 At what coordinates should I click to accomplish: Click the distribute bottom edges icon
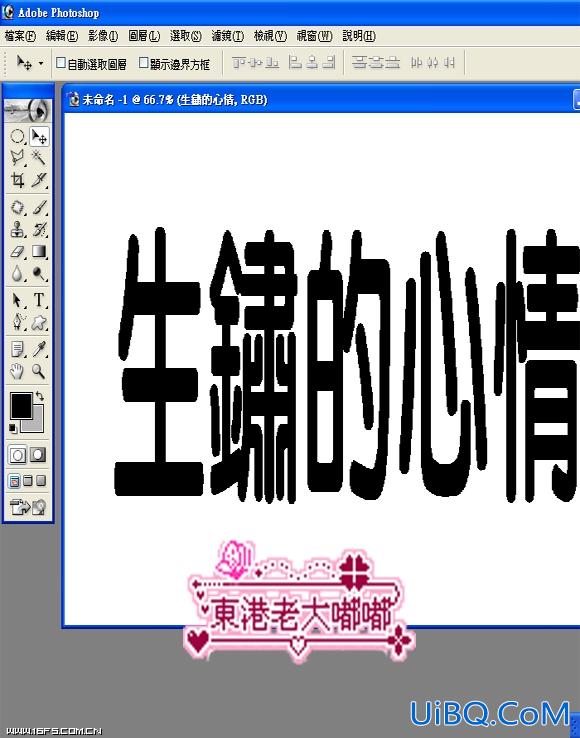(x=393, y=62)
